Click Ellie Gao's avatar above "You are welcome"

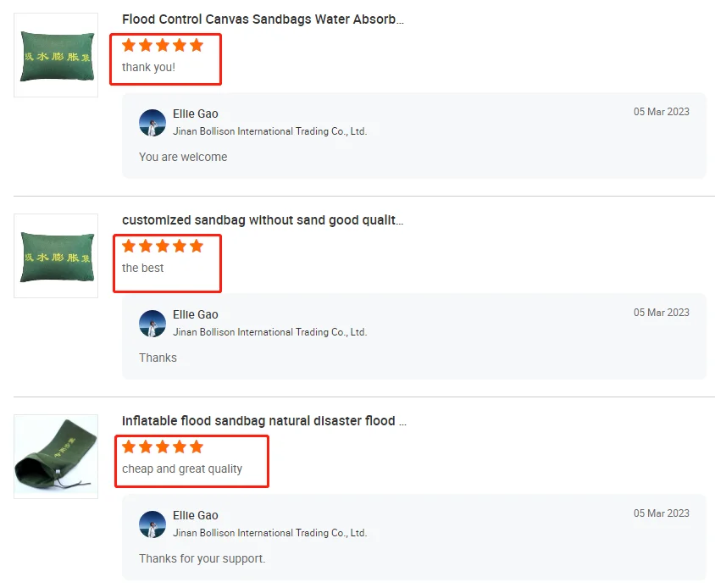[152, 123]
